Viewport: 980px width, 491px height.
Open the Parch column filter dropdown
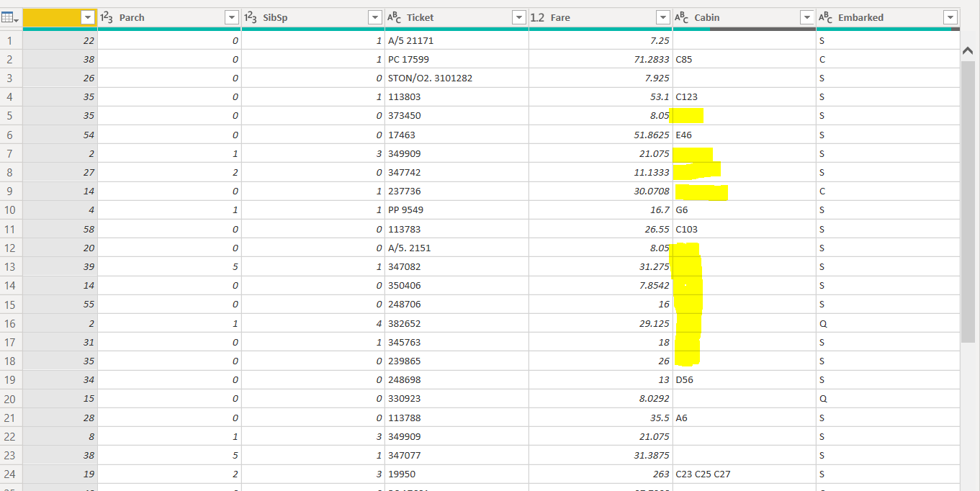[231, 17]
